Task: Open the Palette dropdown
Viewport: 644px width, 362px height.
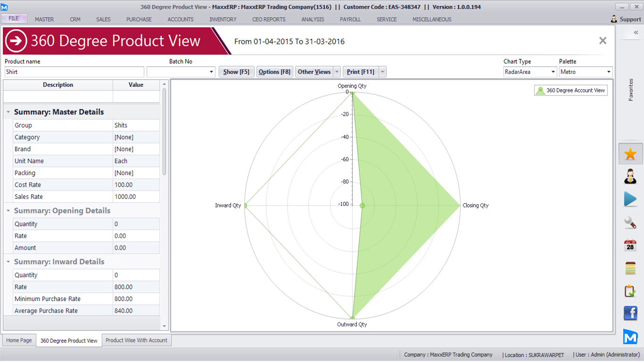Action: 609,72
